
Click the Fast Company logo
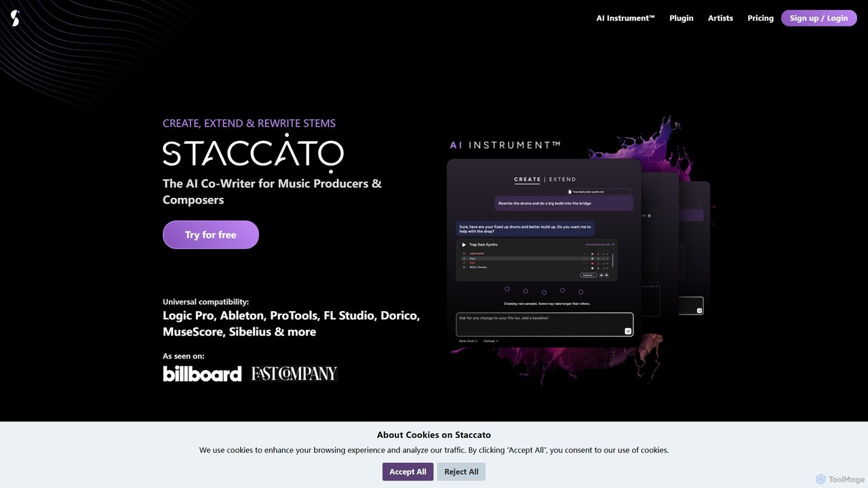(x=294, y=373)
